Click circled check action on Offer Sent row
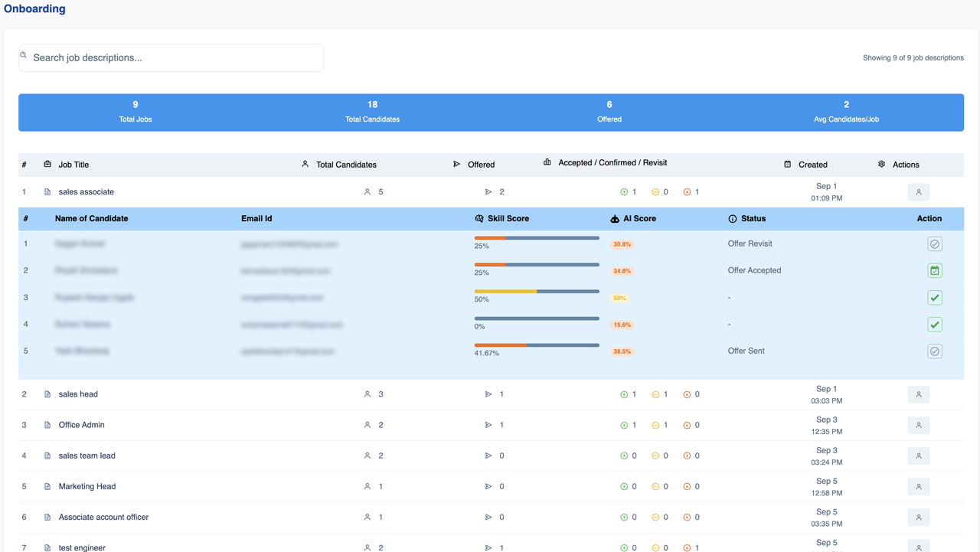The height and width of the screenshot is (552, 980). [x=934, y=351]
